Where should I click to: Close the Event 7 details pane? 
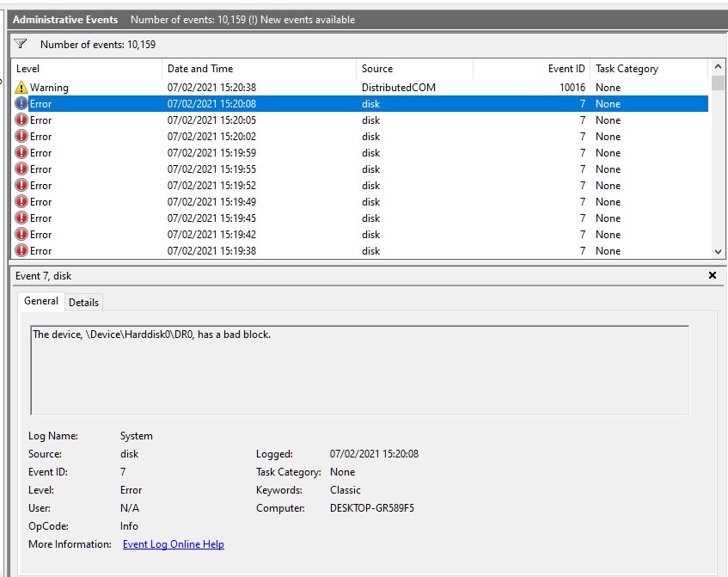coord(712,276)
